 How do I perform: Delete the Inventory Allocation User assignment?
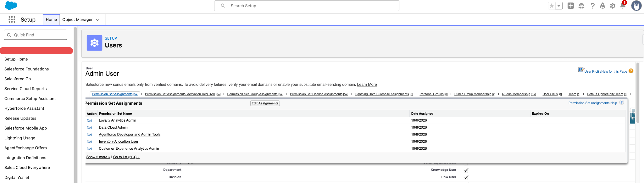[89, 142]
